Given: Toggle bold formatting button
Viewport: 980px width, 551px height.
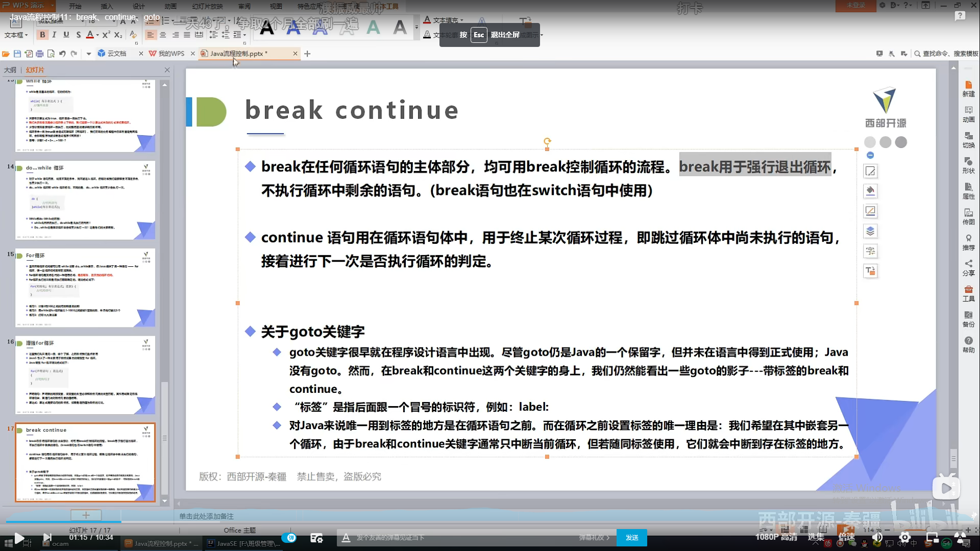Looking at the screenshot, I should pyautogui.click(x=43, y=35).
